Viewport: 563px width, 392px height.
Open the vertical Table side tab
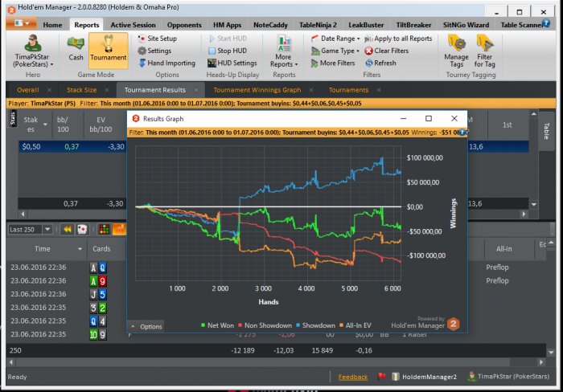coord(546,131)
